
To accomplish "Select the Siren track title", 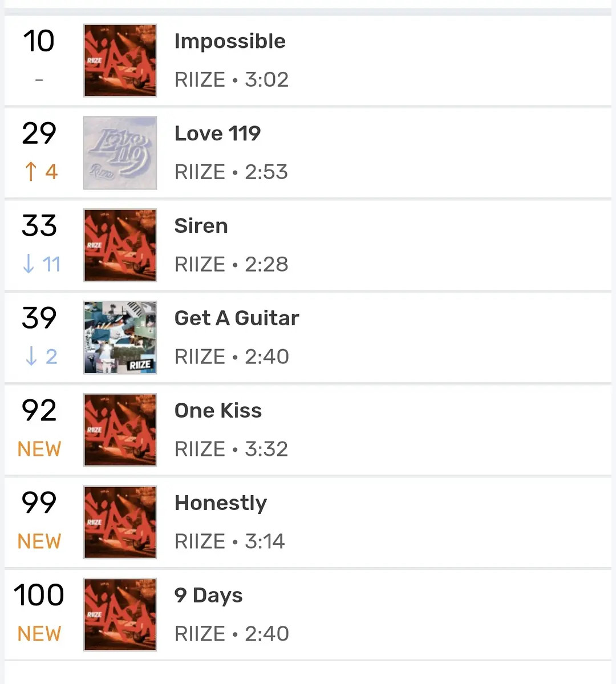I will [x=201, y=226].
